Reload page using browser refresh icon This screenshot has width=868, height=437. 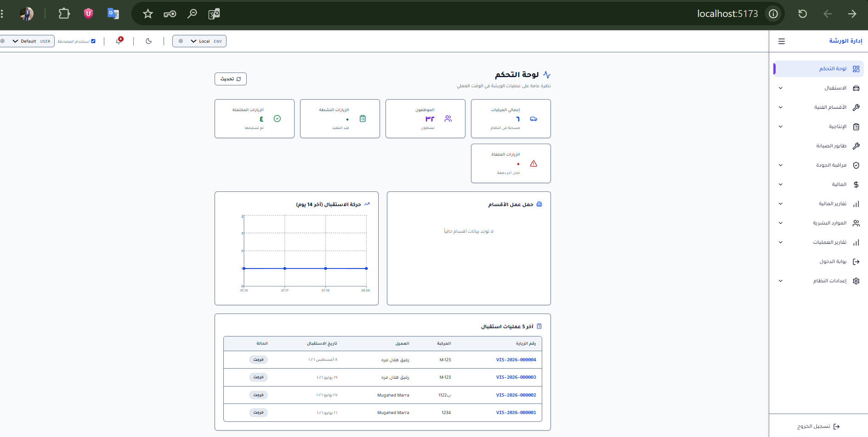pyautogui.click(x=802, y=14)
